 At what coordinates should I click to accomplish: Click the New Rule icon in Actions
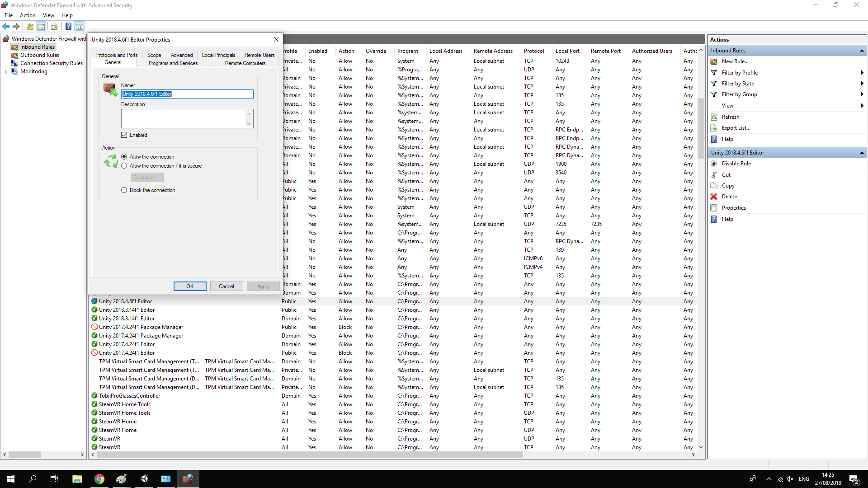(x=714, y=61)
